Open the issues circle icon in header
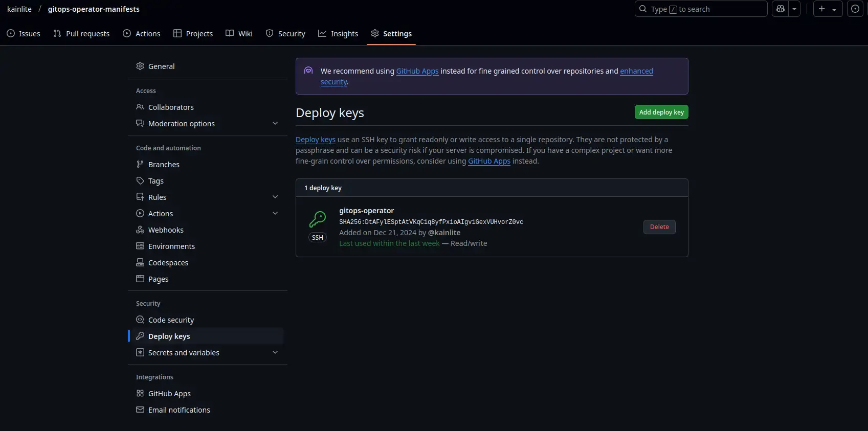 coord(855,9)
